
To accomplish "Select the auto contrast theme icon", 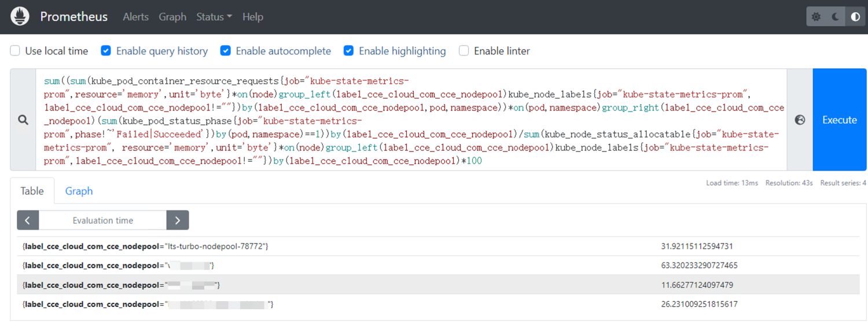I will pos(855,17).
